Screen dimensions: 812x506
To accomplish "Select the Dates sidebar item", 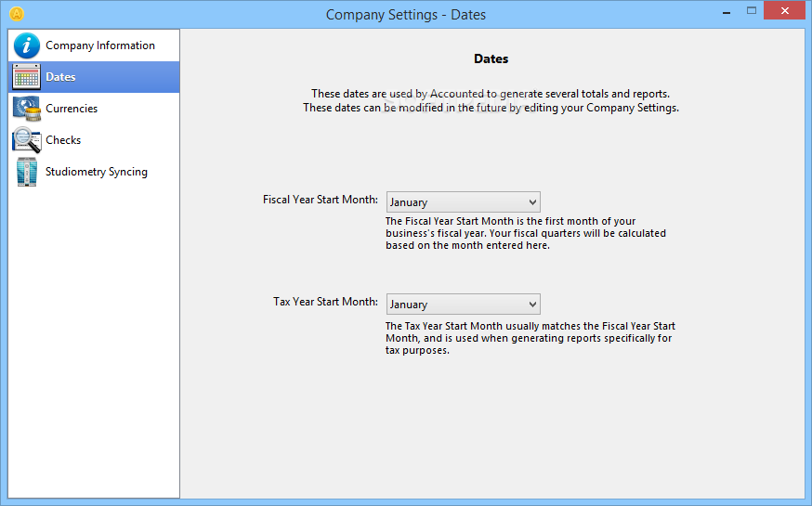I will coord(94,77).
